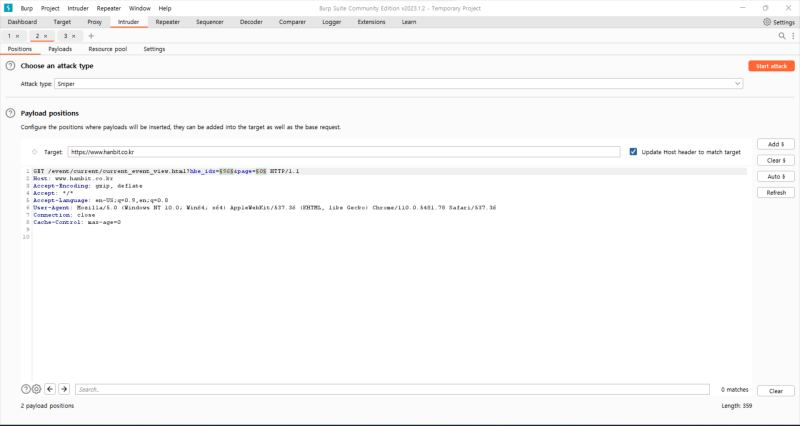Screen dimensions: 800x426
Task: Open the Window menu
Action: click(x=139, y=8)
